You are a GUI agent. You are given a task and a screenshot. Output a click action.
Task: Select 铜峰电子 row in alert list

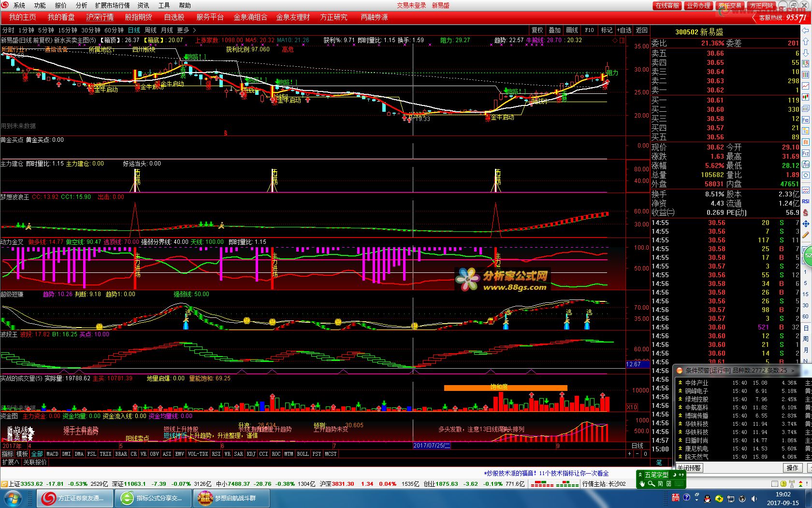point(742,391)
